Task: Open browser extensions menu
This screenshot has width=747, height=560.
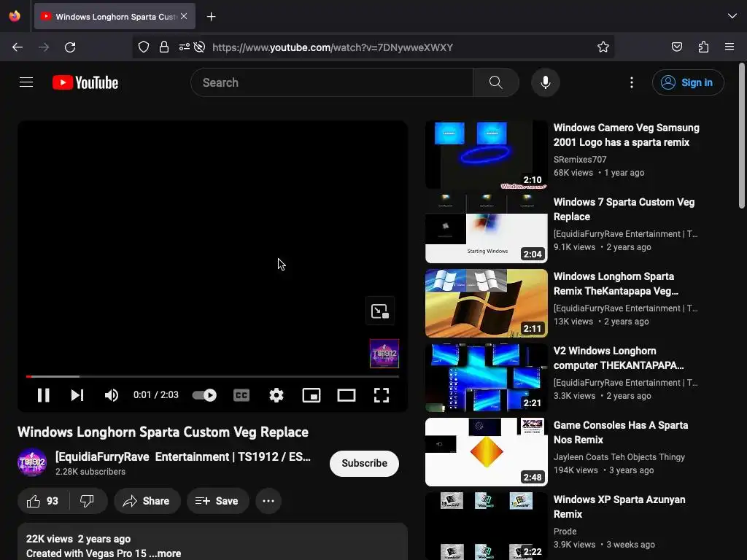Action: click(703, 47)
